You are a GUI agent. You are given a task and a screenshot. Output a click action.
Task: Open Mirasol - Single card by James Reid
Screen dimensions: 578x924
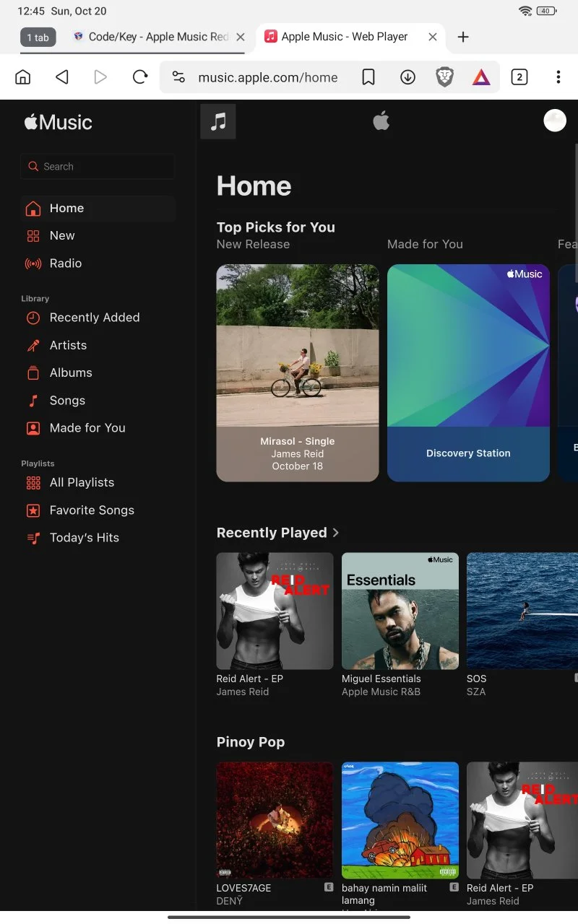click(x=298, y=372)
